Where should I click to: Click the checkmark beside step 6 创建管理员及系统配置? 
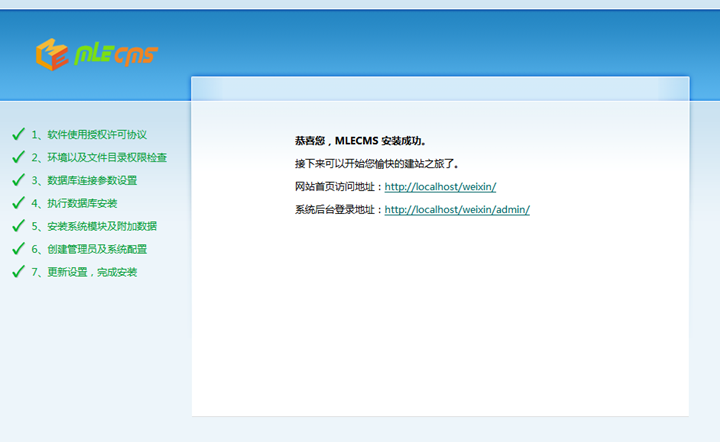(18, 249)
